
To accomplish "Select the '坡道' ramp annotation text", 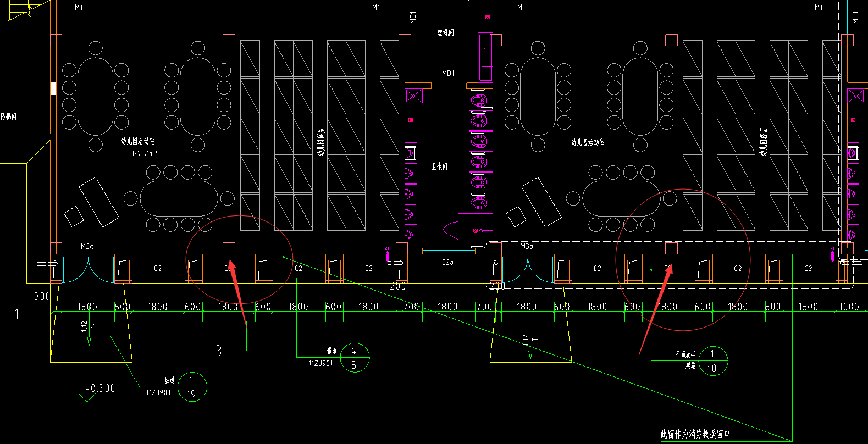I will click(169, 380).
